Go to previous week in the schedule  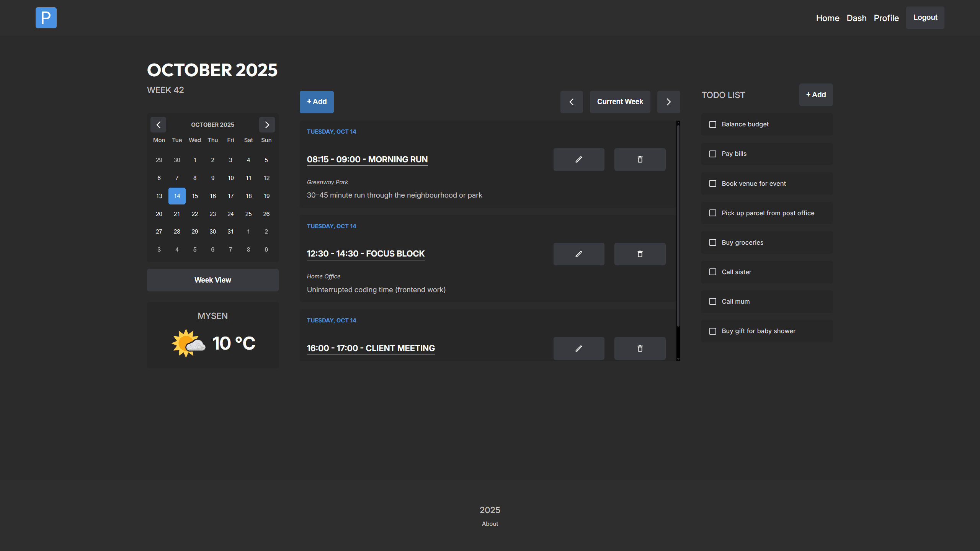point(572,102)
